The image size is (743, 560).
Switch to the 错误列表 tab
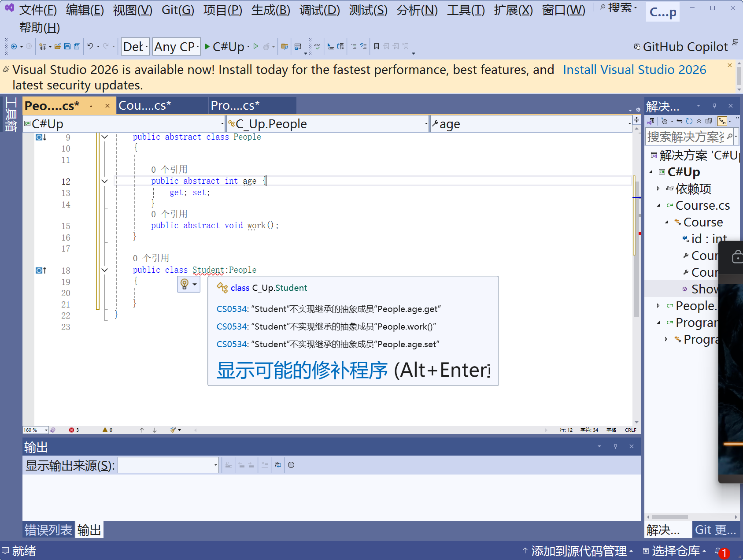pos(48,530)
